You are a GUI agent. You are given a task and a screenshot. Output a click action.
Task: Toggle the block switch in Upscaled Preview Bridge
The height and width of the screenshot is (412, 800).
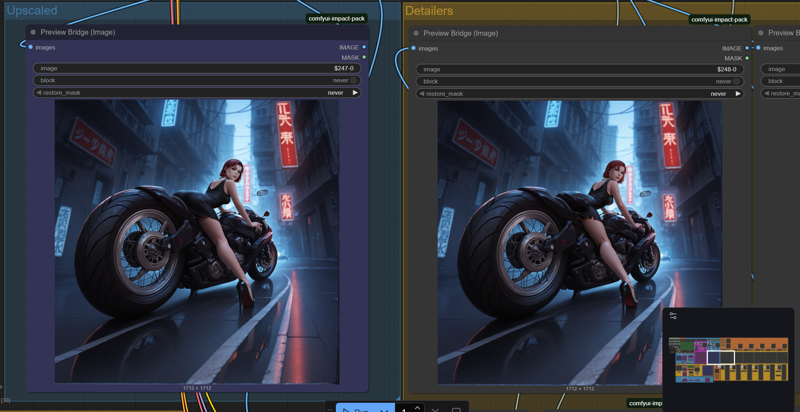click(354, 80)
